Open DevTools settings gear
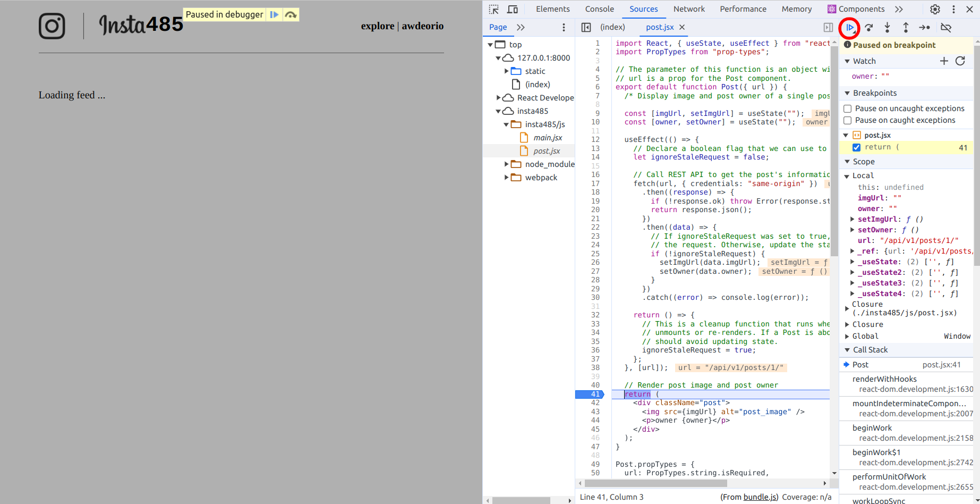 point(935,9)
